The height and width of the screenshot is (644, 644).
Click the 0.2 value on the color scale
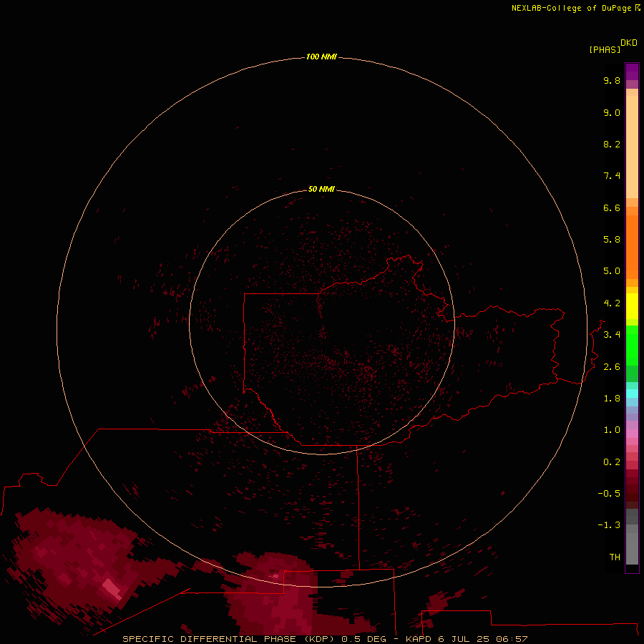click(612, 462)
